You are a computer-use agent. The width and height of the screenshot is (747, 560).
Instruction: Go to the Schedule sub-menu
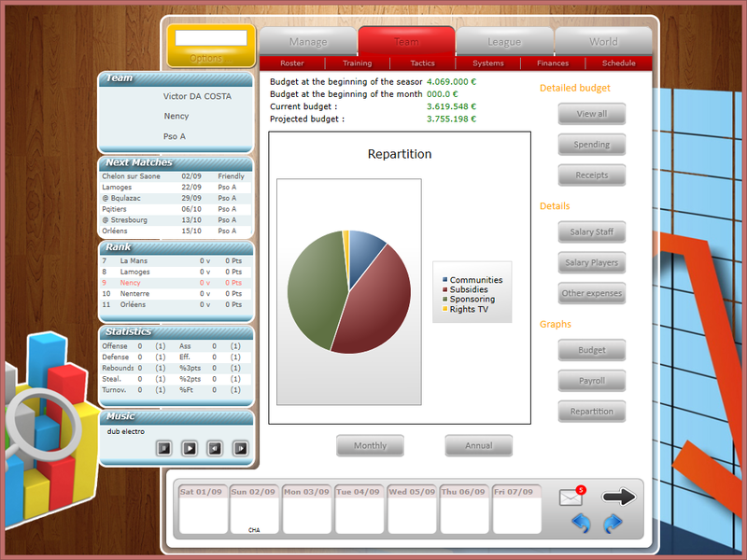(x=618, y=63)
